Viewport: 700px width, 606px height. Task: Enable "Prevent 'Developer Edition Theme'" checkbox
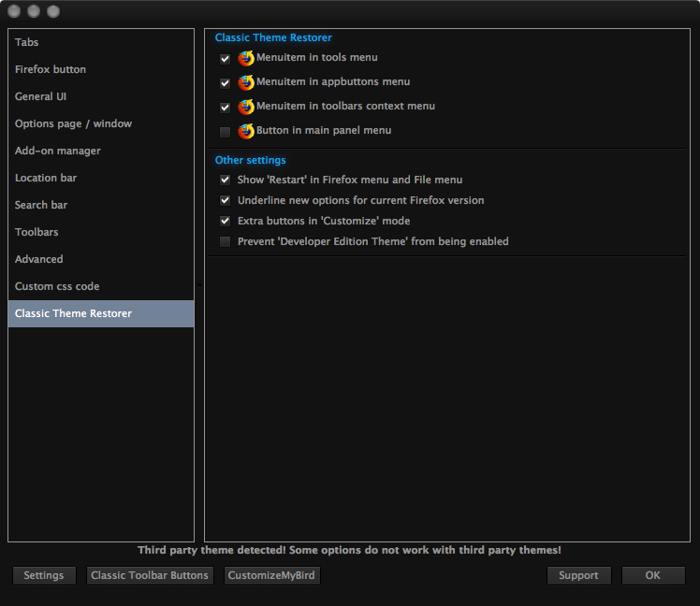pos(225,241)
